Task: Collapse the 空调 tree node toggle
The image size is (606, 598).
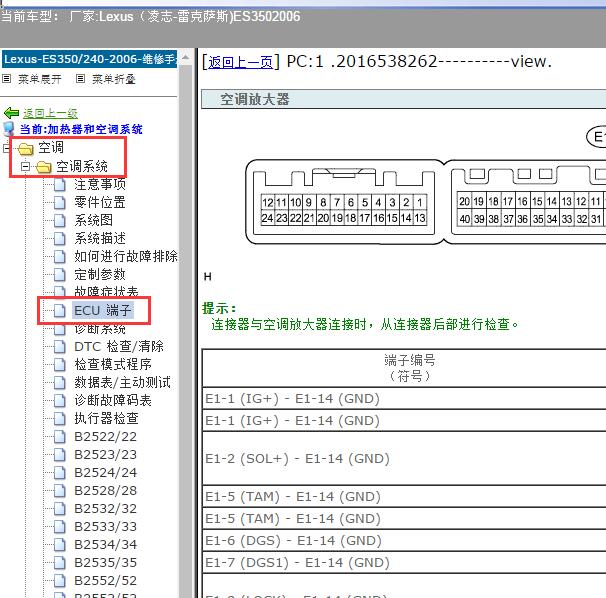Action: pyautogui.click(x=7, y=148)
